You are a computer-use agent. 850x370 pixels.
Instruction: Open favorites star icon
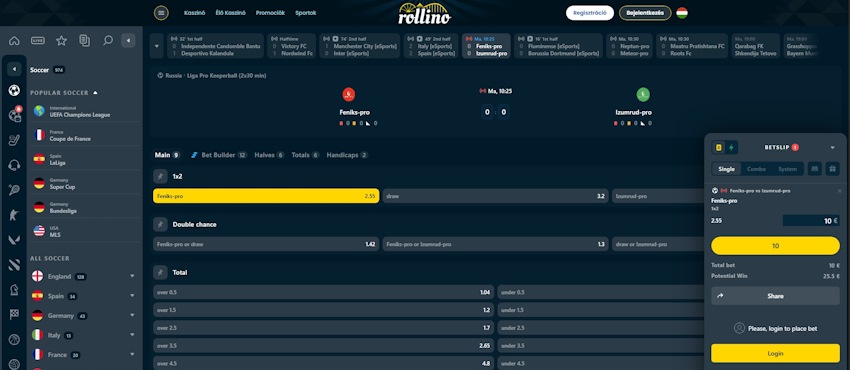pyautogui.click(x=61, y=41)
